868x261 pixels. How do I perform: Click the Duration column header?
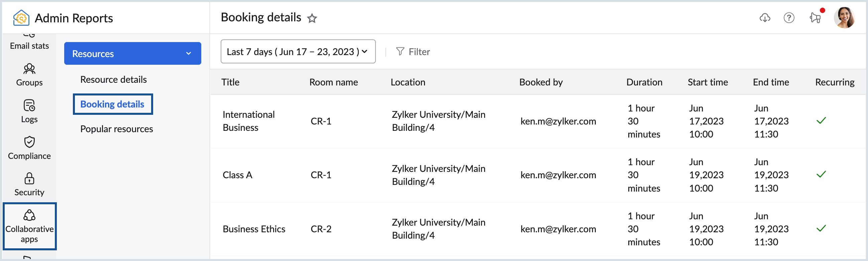[x=644, y=82]
